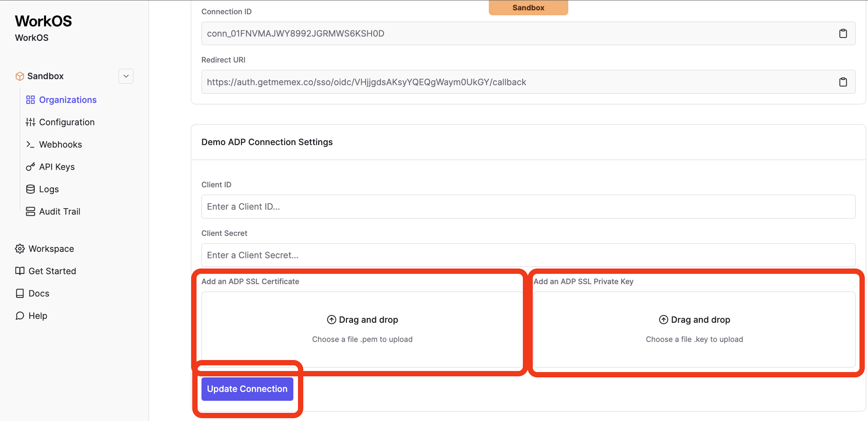Click the Help chat bubble icon

pyautogui.click(x=20, y=316)
